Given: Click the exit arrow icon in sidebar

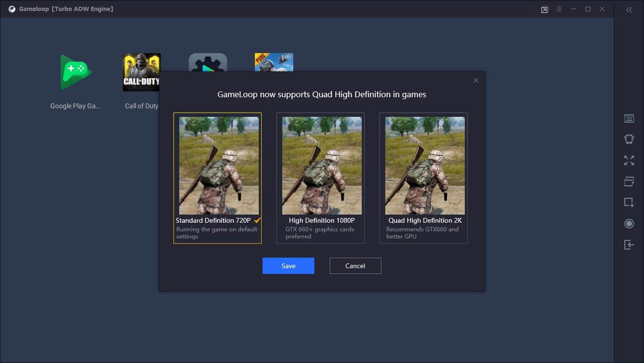Looking at the screenshot, I should (629, 245).
